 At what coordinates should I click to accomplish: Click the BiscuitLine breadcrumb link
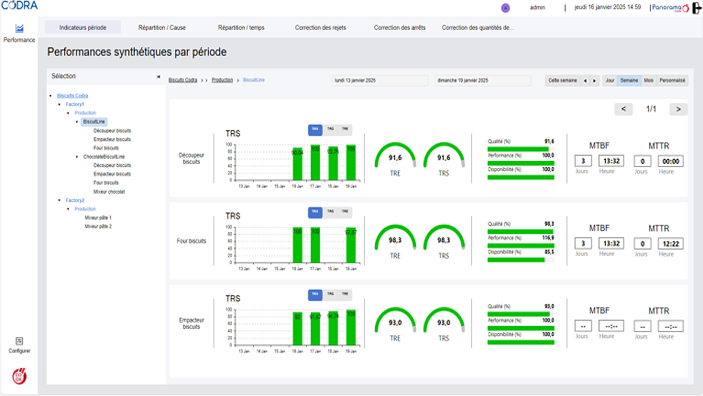254,80
